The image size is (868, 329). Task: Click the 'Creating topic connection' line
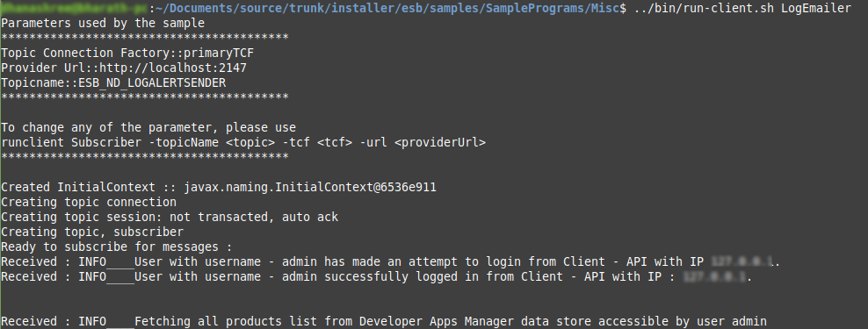(x=89, y=203)
